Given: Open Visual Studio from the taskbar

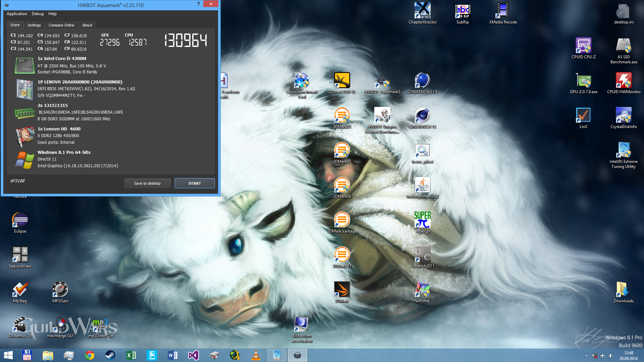Looking at the screenshot, I should [x=194, y=355].
